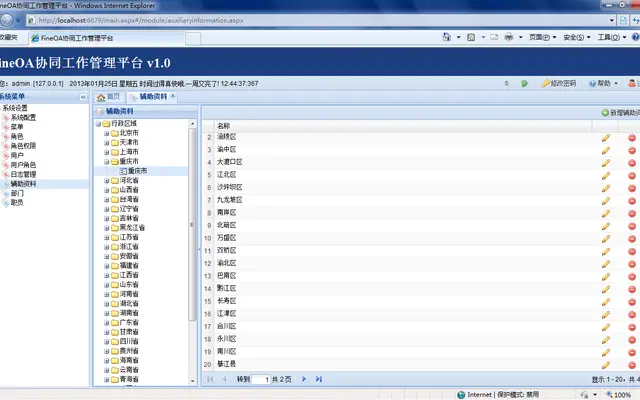Delete the 南川区 row
Screen dimensions: 640x400
click(x=632, y=353)
